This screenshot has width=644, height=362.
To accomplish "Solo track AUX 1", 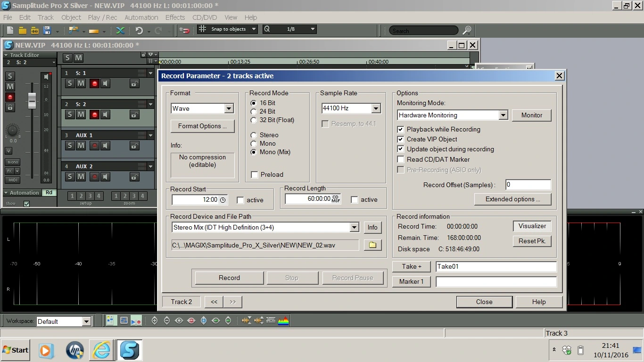I will pyautogui.click(x=70, y=146).
